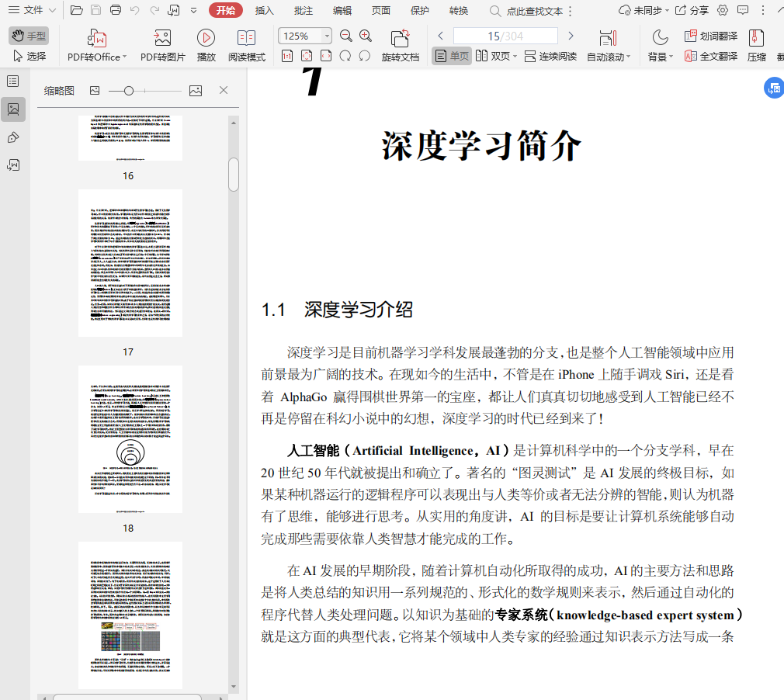The height and width of the screenshot is (700, 784).
Task: Click the 旋转文档 rotate icon
Action: [x=400, y=38]
